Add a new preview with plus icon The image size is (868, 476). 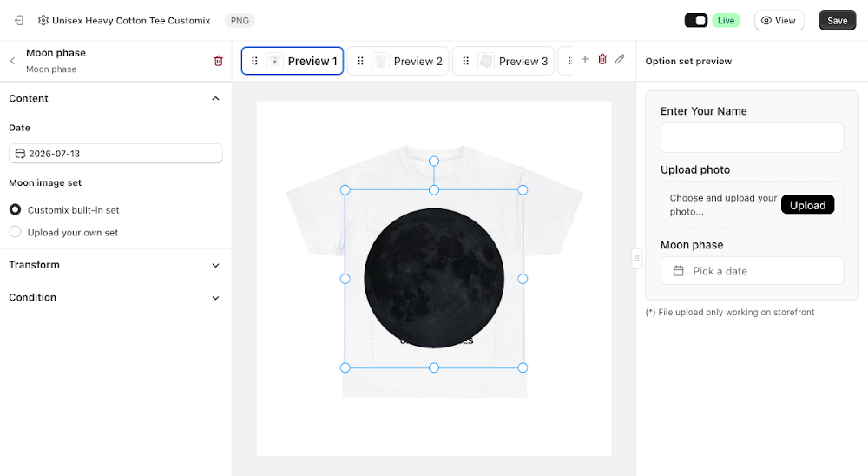[x=584, y=59]
